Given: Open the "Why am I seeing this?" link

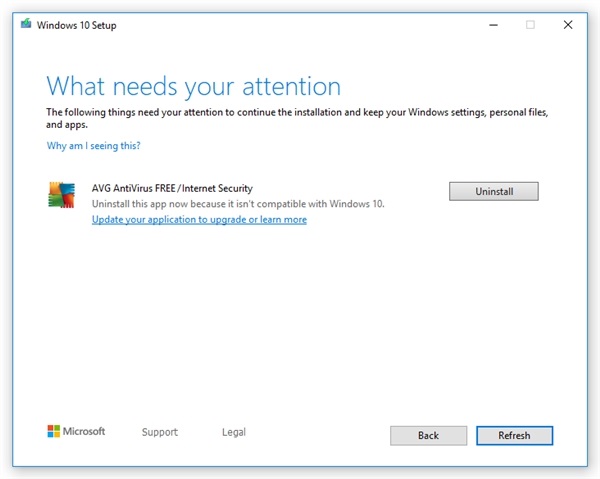Looking at the screenshot, I should coord(94,146).
